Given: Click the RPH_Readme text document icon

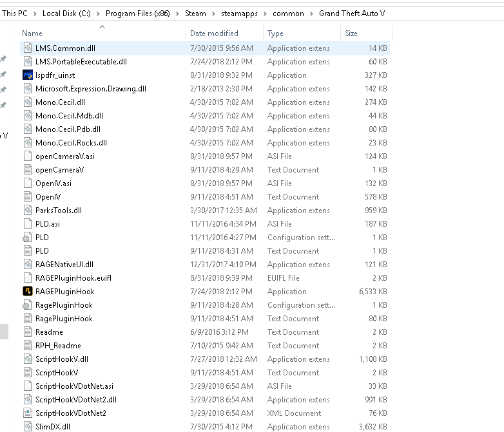Looking at the screenshot, I should (x=28, y=345).
